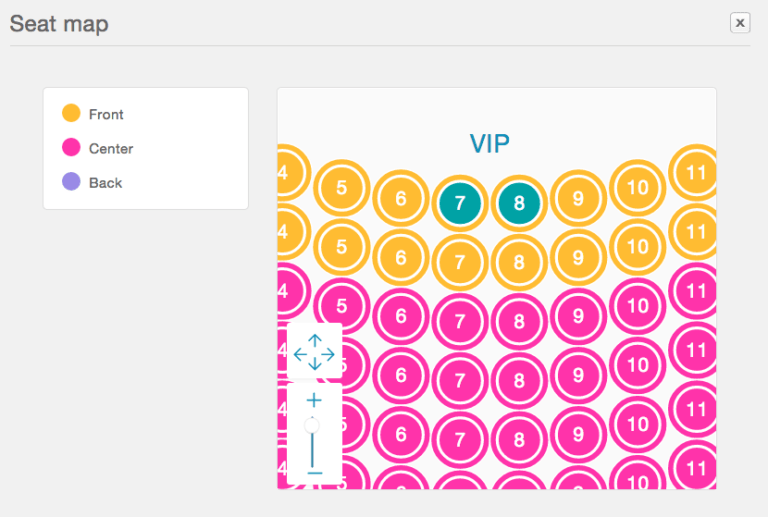Click the pan down arrow
This screenshot has width=768, height=517.
pyautogui.click(x=314, y=364)
